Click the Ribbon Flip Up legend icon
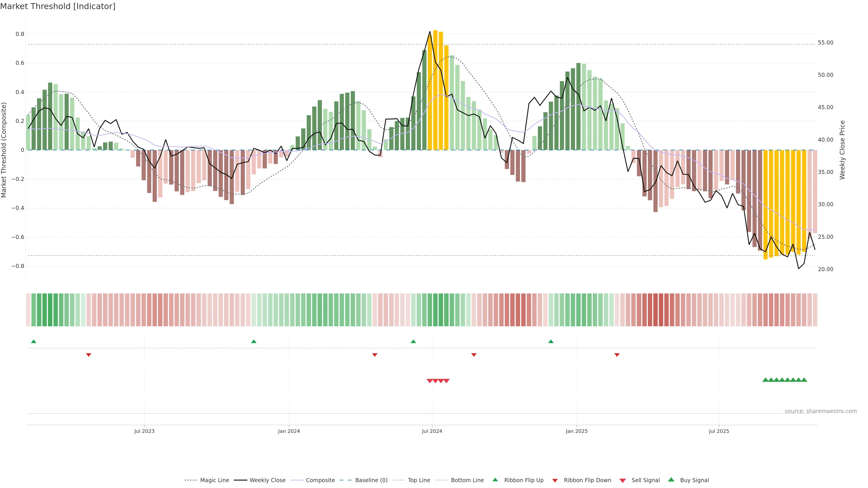 click(495, 480)
